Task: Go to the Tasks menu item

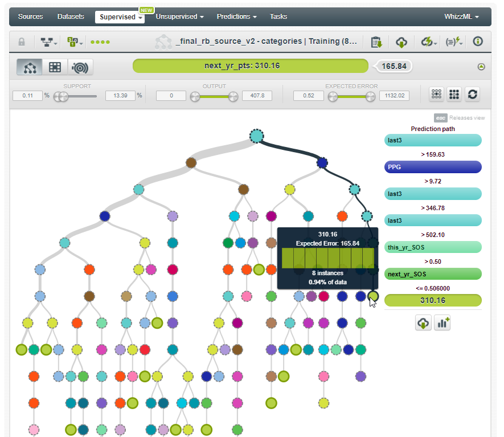Action: (x=278, y=17)
